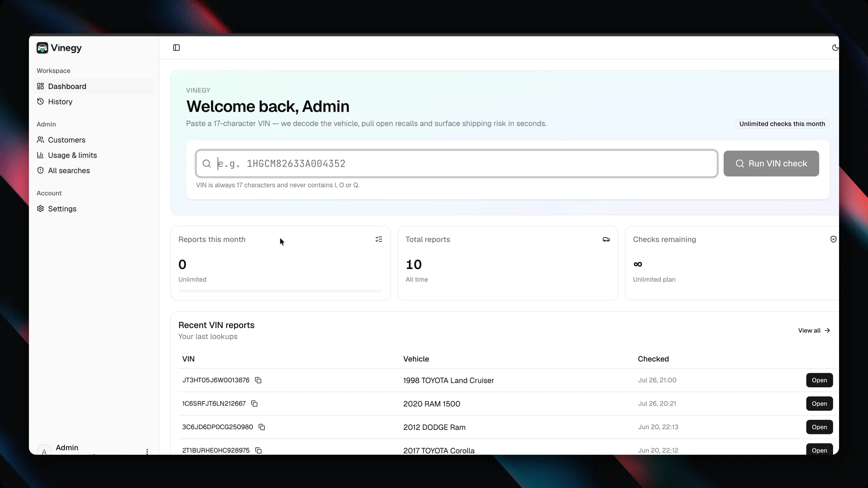Copy VIN 3C6JD6DP0CG250980
868x488 pixels.
pos(262,427)
